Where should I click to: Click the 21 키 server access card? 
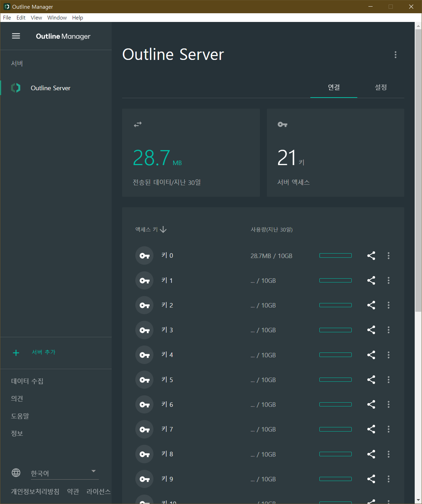[x=335, y=153]
